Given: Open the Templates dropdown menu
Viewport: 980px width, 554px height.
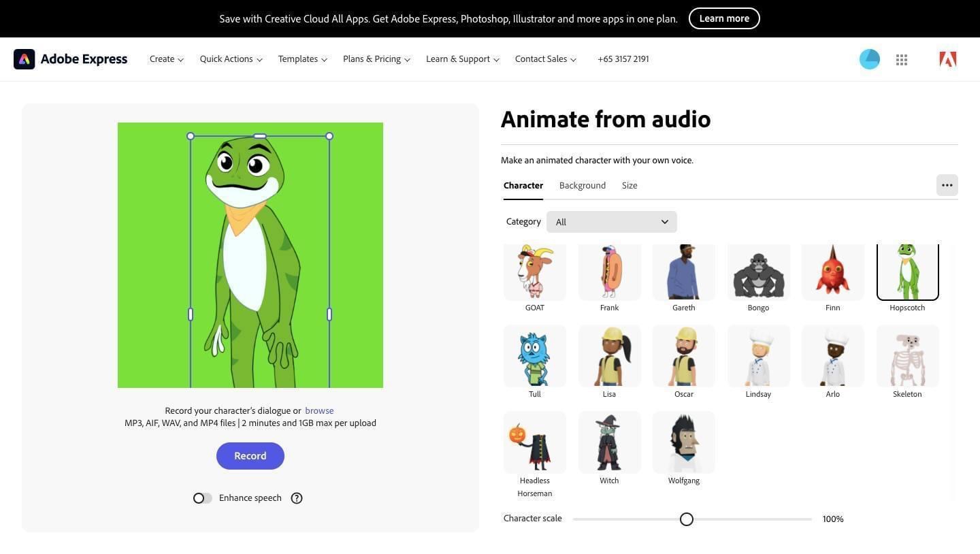Looking at the screenshot, I should click(x=303, y=59).
